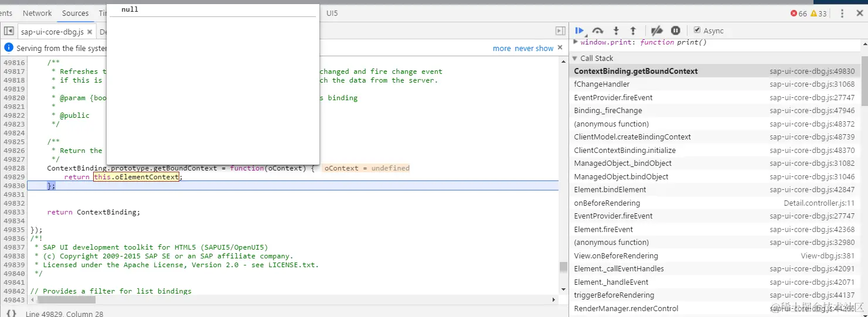
Task: Select anonymous function frame at line 48372
Action: pyautogui.click(x=714, y=124)
